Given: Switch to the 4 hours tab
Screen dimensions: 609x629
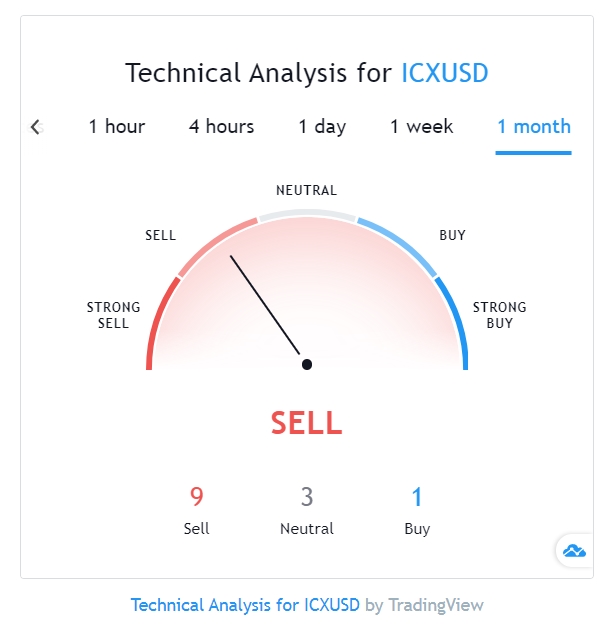Looking at the screenshot, I should click(221, 127).
